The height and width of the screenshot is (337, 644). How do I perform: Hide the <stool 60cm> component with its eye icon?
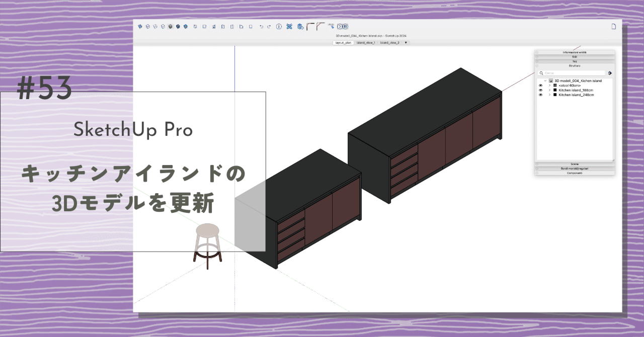pos(540,85)
